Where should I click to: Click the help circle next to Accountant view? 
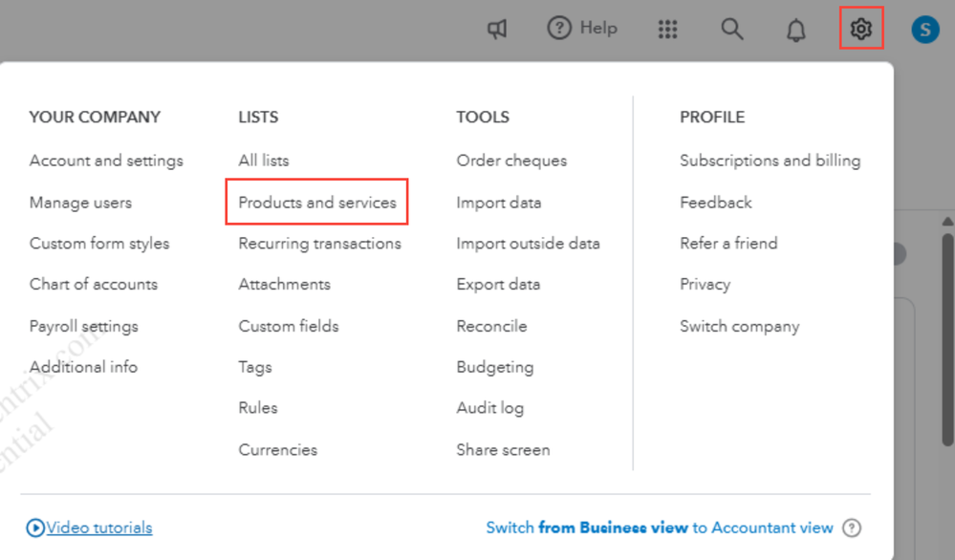pyautogui.click(x=851, y=527)
